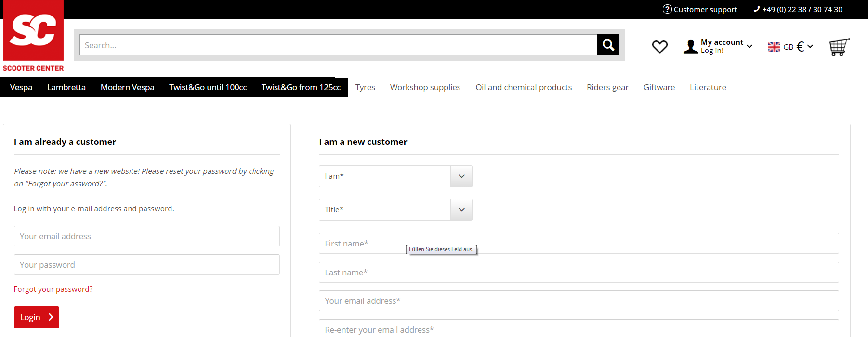Open the Modern Vespa menu
868x337 pixels.
[x=128, y=87]
